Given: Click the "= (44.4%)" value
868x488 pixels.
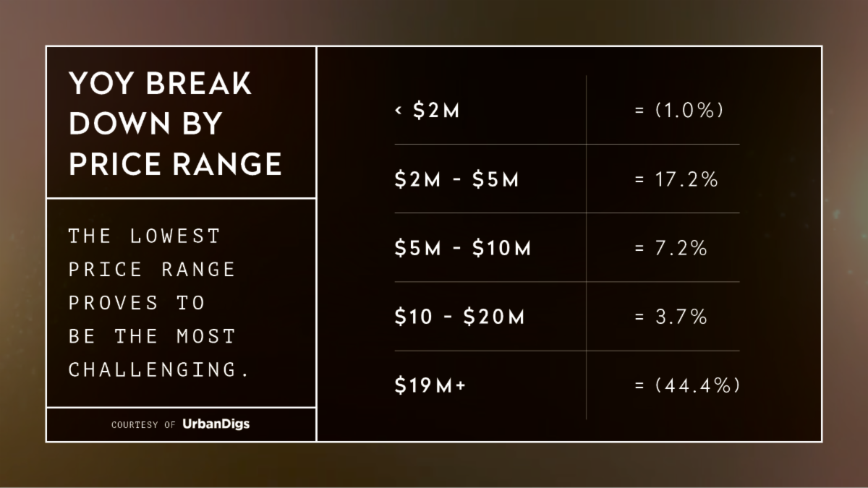Looking at the screenshot, I should tap(687, 386).
